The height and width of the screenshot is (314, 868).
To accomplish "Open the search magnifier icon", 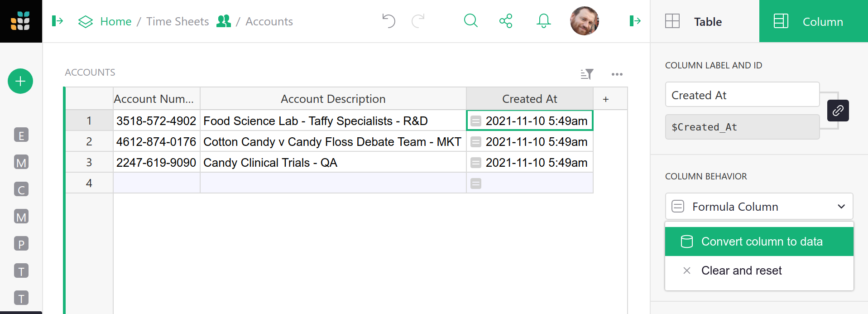I will coord(471,21).
